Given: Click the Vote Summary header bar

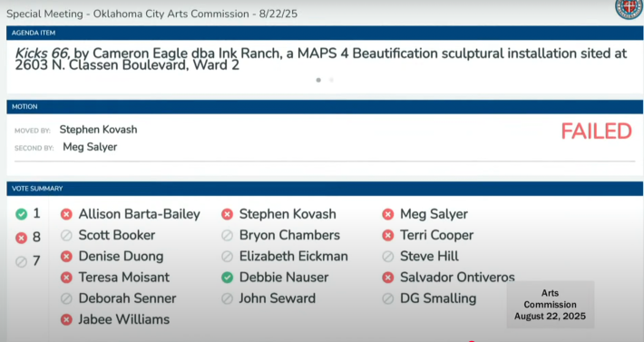Looking at the screenshot, I should tap(325, 189).
